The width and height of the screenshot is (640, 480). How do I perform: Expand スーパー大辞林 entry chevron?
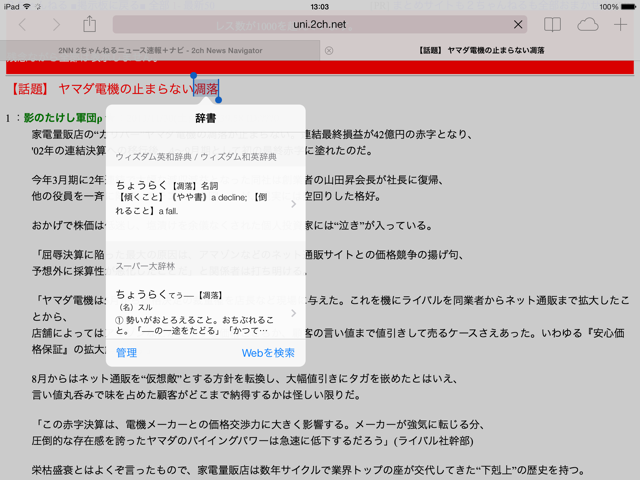[x=293, y=313]
